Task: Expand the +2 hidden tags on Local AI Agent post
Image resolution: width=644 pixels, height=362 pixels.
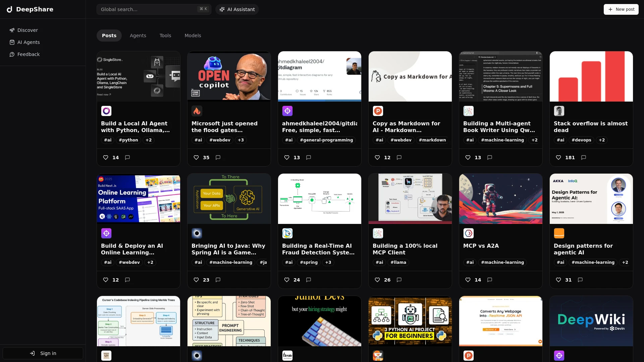Action: [x=149, y=140]
